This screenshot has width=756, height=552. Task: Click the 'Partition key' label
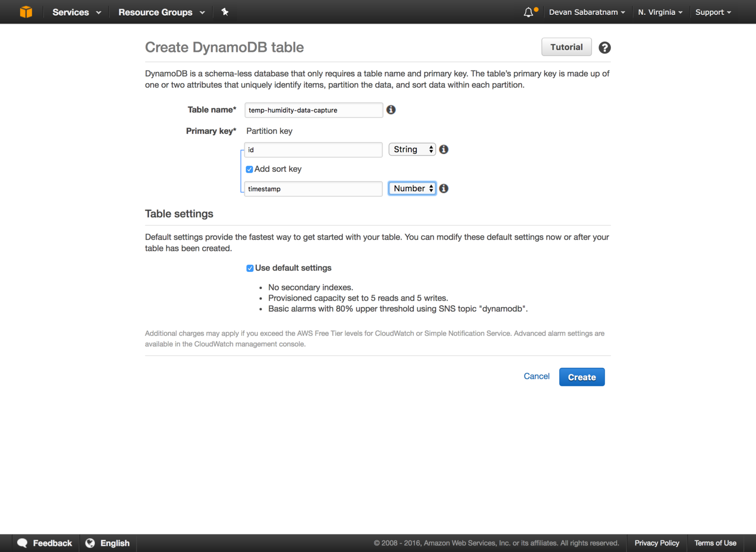point(269,131)
